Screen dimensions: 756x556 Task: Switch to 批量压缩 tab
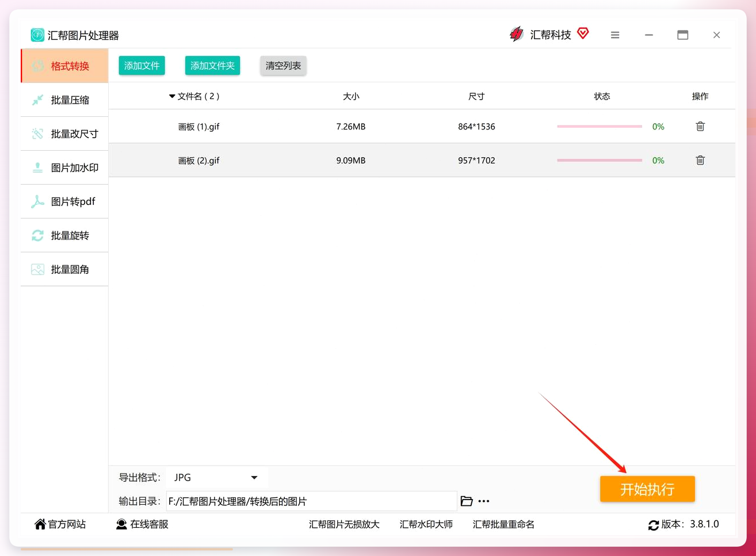[64, 100]
